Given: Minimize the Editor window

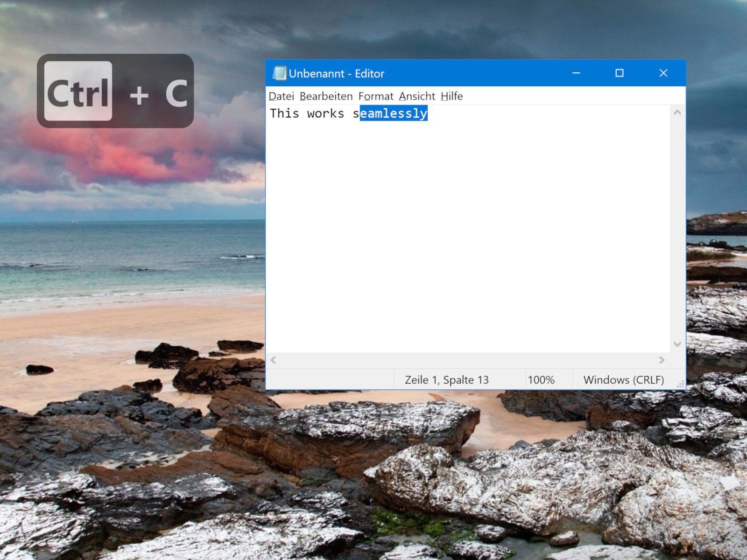Looking at the screenshot, I should coord(576,73).
